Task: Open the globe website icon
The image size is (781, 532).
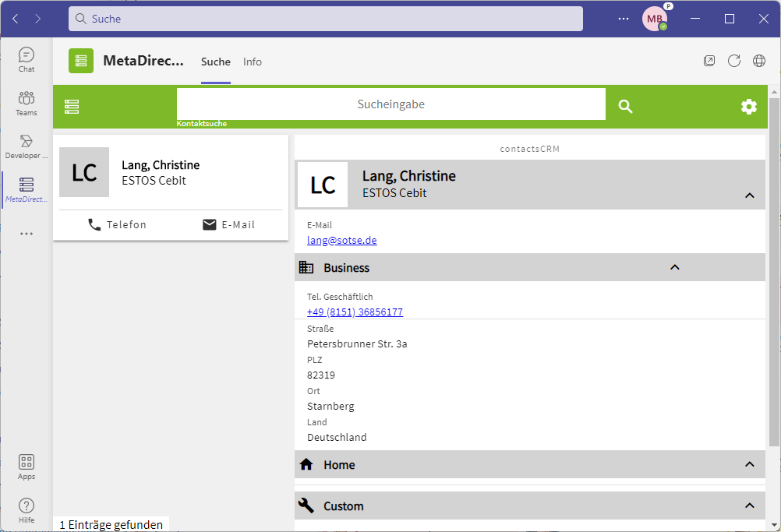Action: pos(758,61)
